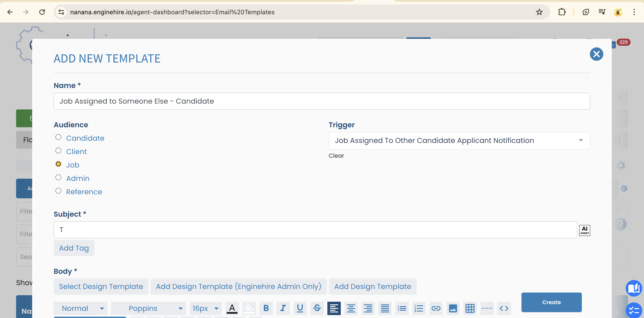644x318 pixels.
Task: Insert a hyperlink in the body
Action: coord(436,308)
